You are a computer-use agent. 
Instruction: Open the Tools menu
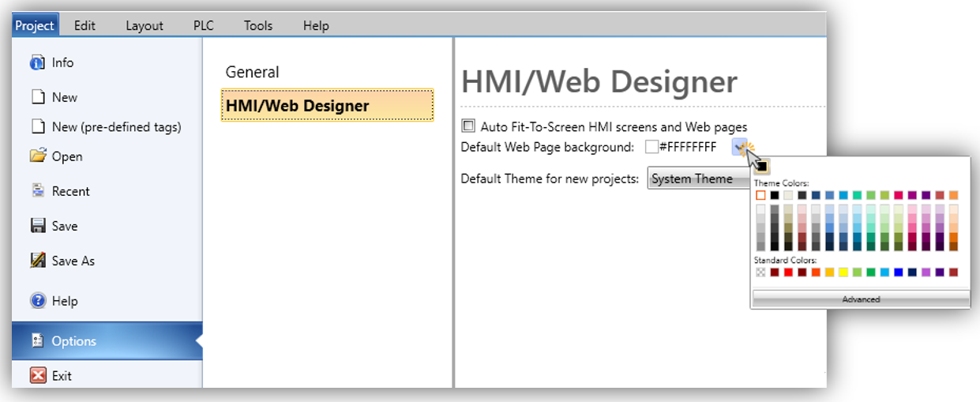258,25
